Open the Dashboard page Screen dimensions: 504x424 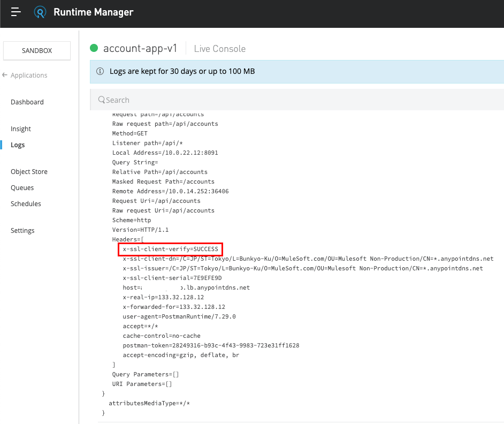point(27,102)
